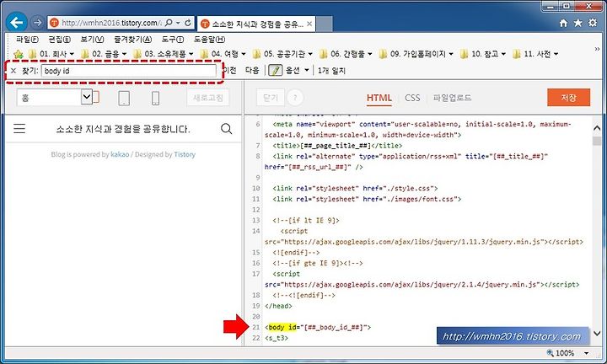Click the search magnifier in the address bar
Image resolution: width=607 pixels, height=364 pixels.
click(169, 23)
